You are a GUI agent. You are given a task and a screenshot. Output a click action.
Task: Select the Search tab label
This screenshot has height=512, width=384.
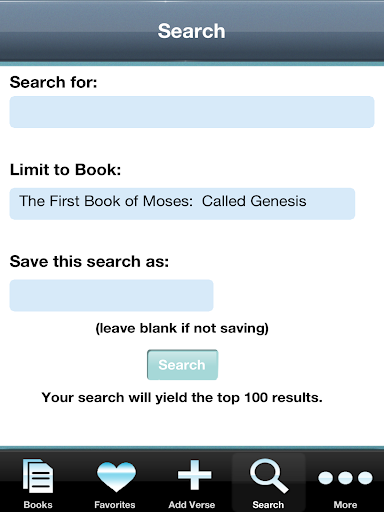pyautogui.click(x=268, y=505)
